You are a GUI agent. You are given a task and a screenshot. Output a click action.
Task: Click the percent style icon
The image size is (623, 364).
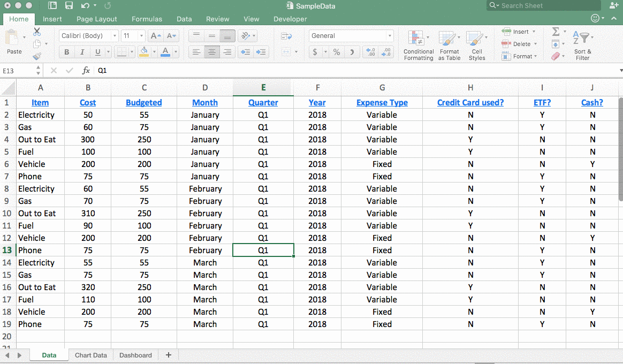point(336,52)
